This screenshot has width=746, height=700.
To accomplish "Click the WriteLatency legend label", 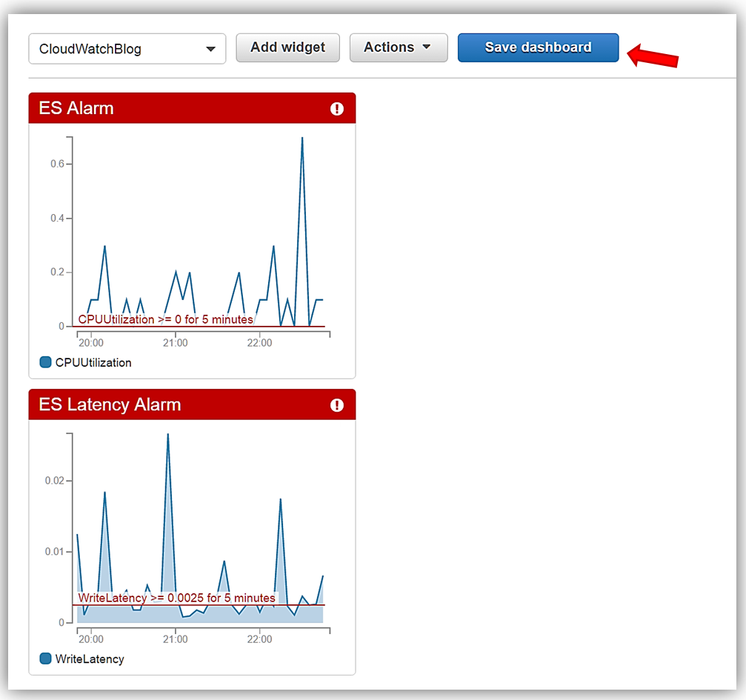I will tap(90, 659).
